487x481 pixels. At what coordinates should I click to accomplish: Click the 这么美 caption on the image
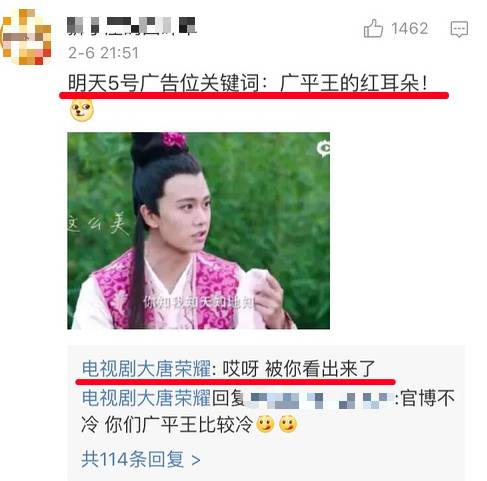pos(97,223)
